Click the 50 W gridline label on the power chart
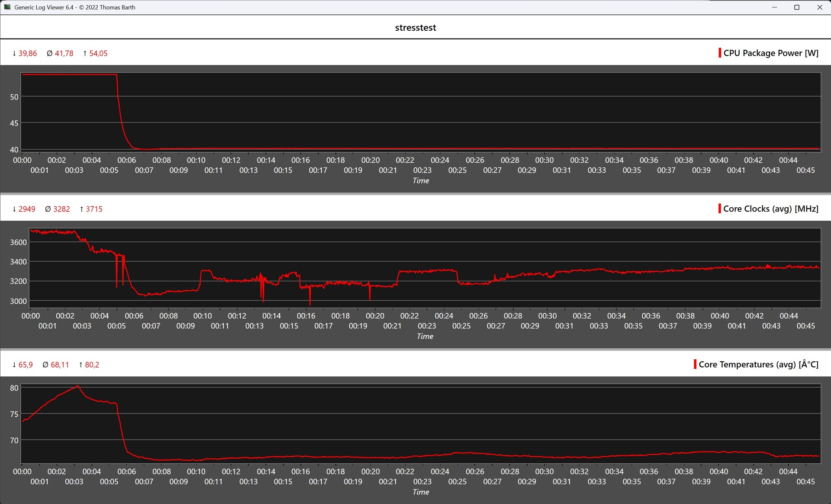 pos(14,97)
